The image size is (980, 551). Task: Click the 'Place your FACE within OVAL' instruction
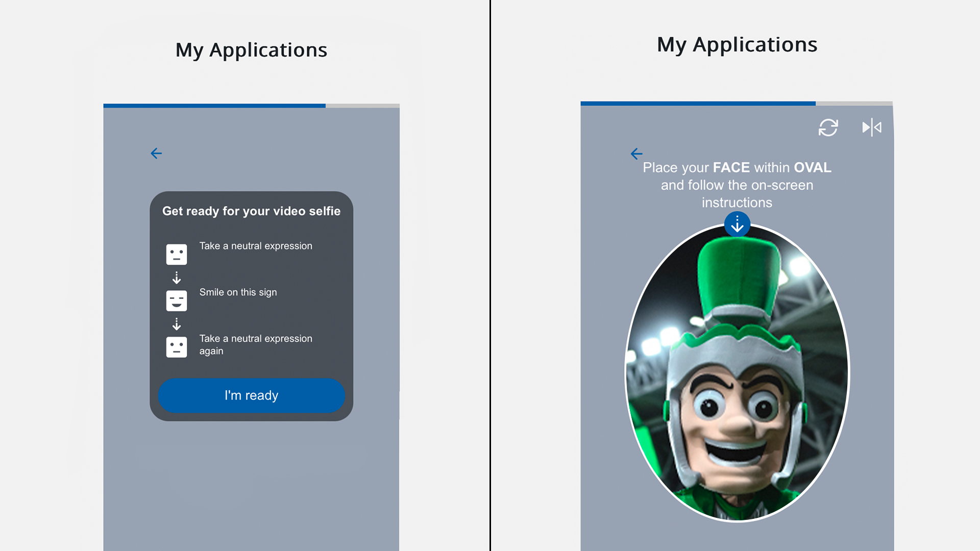point(737,185)
